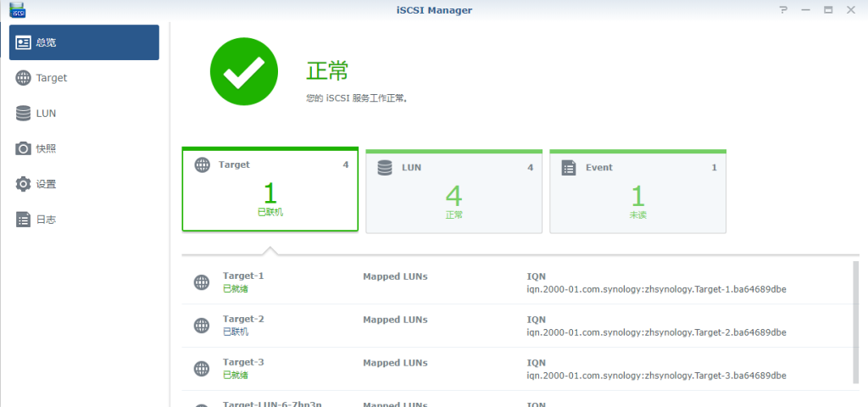The height and width of the screenshot is (407, 868).
Task: Select the 总览 overview menu item
Action: (x=84, y=42)
